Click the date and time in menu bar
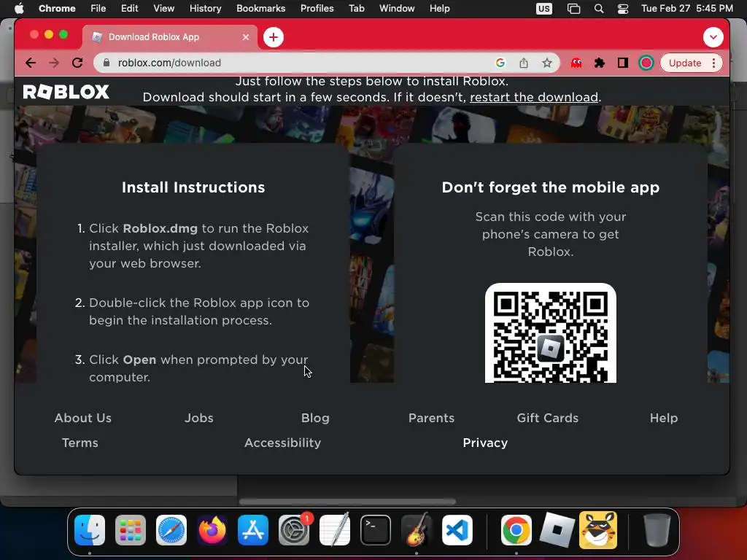Viewport: 747px width, 560px height. 687,9
